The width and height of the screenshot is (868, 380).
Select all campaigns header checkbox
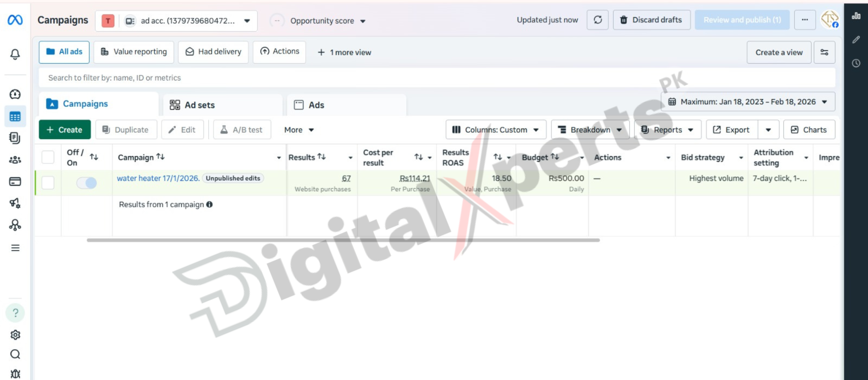tap(48, 157)
